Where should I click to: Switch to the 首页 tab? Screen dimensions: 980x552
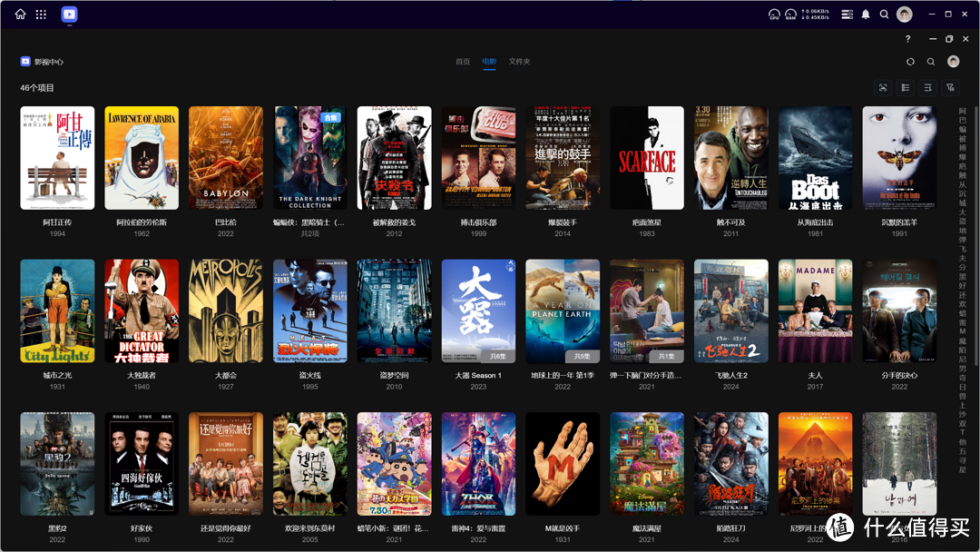click(x=463, y=61)
